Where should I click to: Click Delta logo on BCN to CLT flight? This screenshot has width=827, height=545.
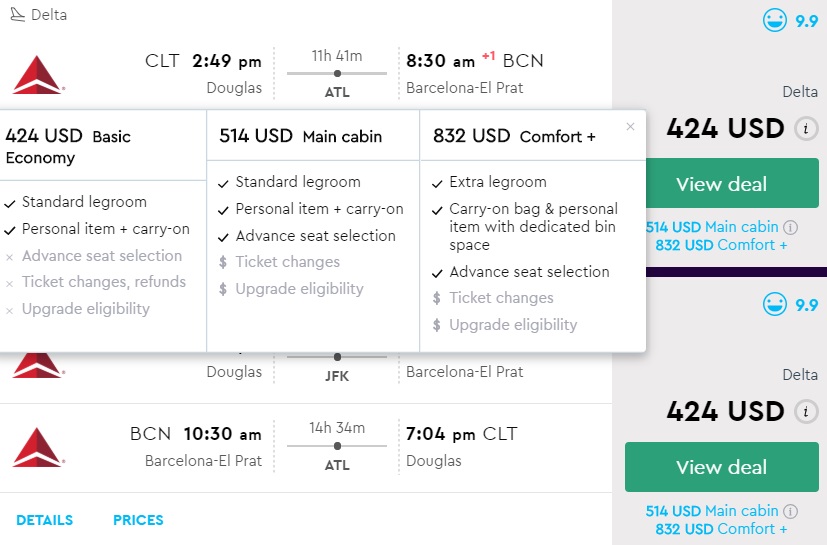point(38,447)
